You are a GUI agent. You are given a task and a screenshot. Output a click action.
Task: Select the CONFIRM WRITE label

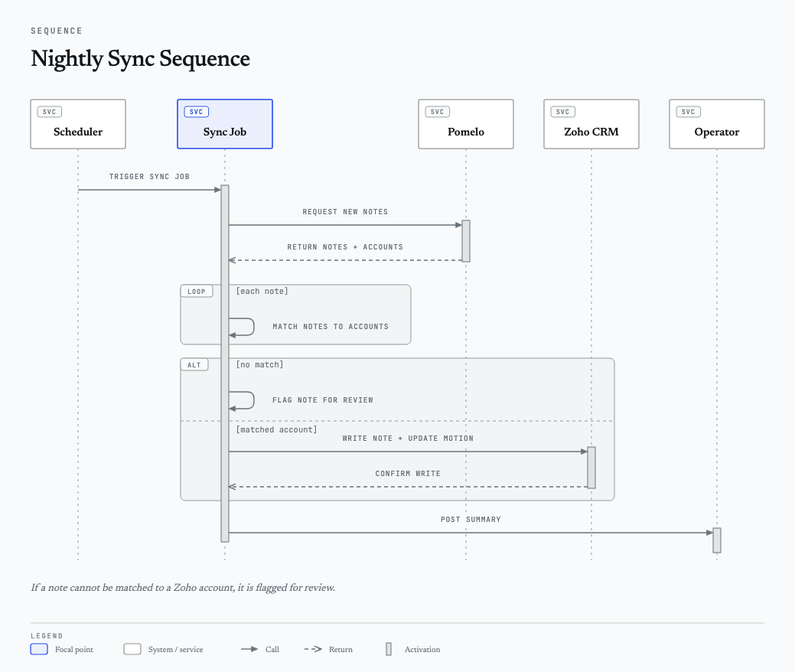408,473
